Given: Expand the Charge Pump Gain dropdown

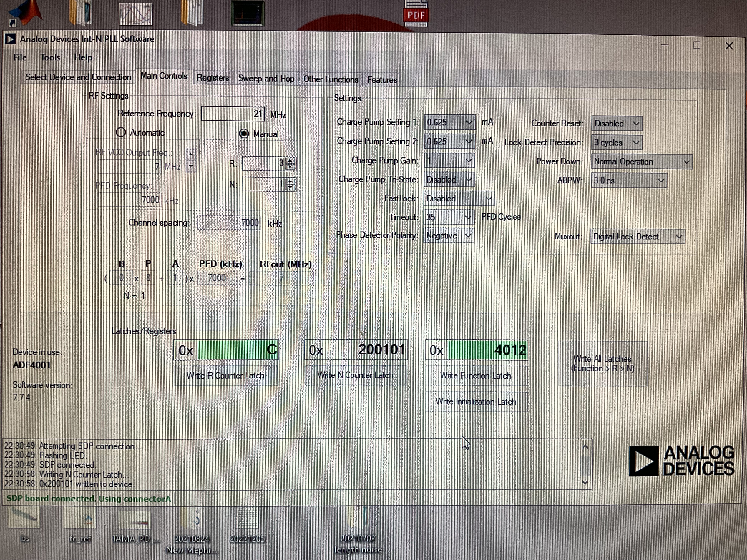Looking at the screenshot, I should click(x=449, y=160).
